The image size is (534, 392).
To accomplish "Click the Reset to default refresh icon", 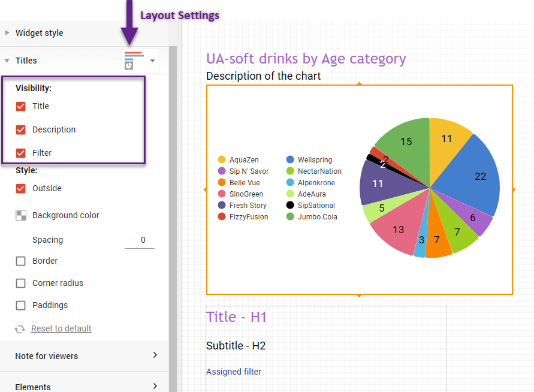I will point(19,328).
